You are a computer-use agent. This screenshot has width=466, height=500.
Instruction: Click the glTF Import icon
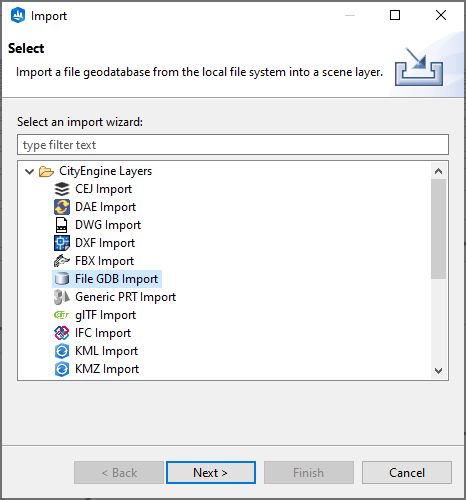[x=62, y=315]
